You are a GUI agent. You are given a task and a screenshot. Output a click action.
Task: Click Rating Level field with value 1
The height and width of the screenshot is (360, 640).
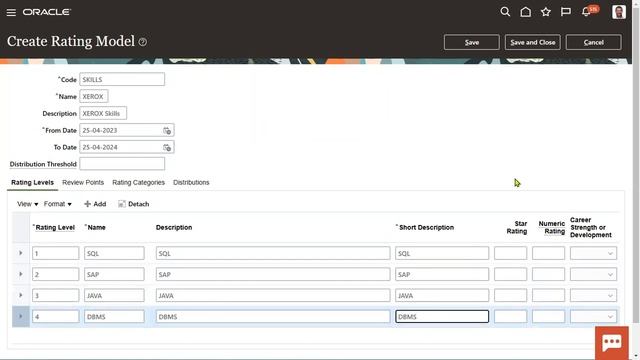tap(56, 253)
